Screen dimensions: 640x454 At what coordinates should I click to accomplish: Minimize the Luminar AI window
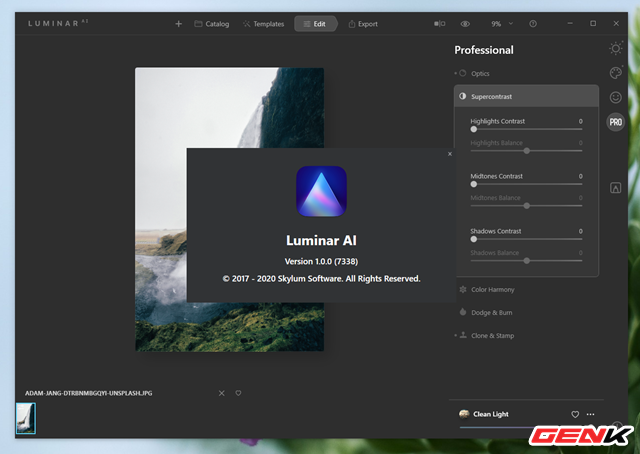click(x=570, y=24)
